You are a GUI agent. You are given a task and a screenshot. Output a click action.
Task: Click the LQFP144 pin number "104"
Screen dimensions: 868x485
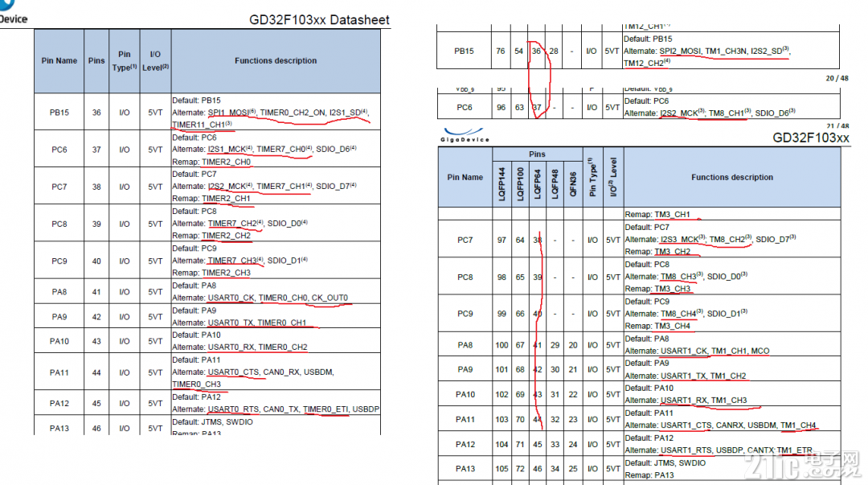502,445
